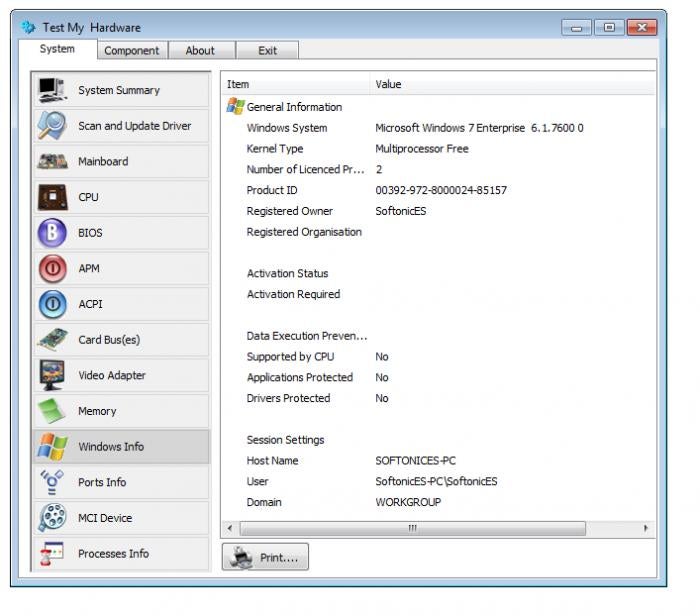Select the Mainboard icon
This screenshot has height=616, width=700.
point(52,162)
